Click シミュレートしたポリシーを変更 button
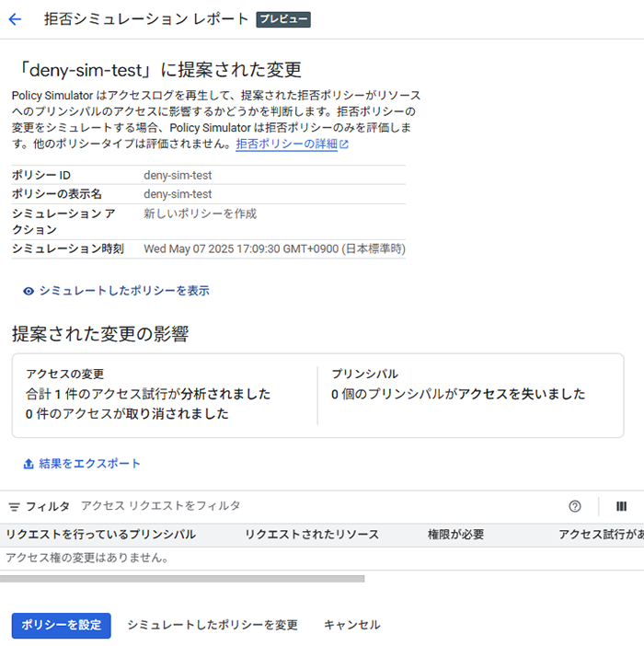Image resolution: width=644 pixels, height=646 pixels. [x=213, y=625]
